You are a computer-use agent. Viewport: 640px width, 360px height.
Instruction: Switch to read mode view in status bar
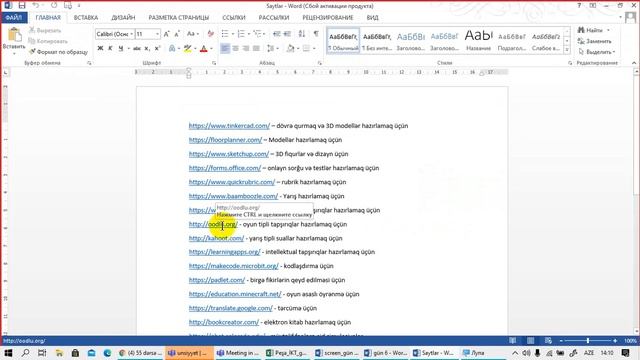coord(513,340)
